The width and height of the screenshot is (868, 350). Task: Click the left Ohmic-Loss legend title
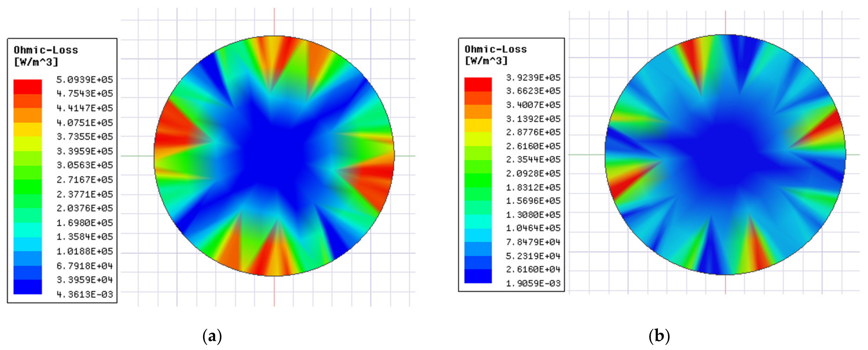tap(46, 50)
